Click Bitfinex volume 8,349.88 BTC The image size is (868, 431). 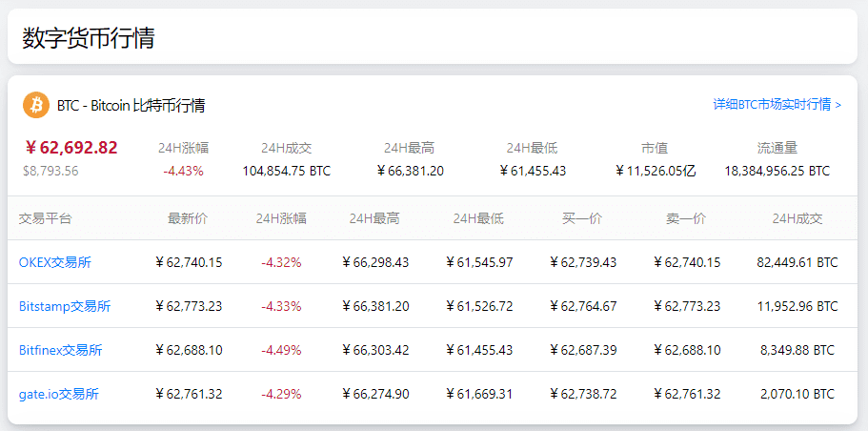(797, 350)
